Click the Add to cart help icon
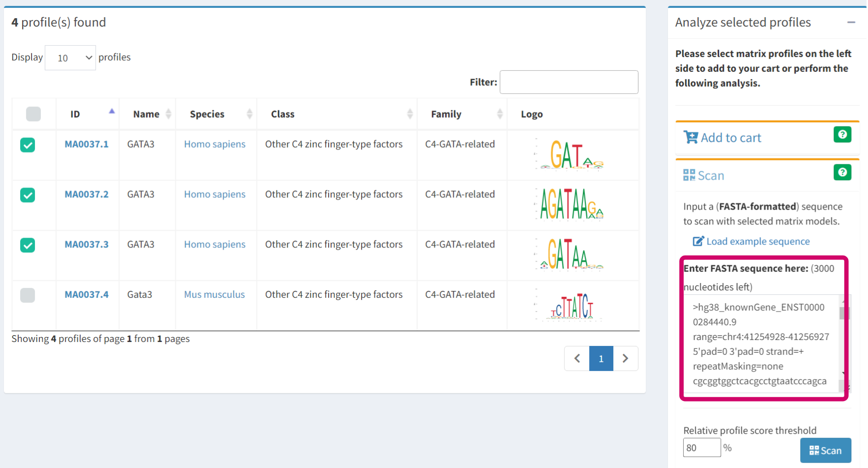This screenshot has height=468, width=868. (842, 134)
